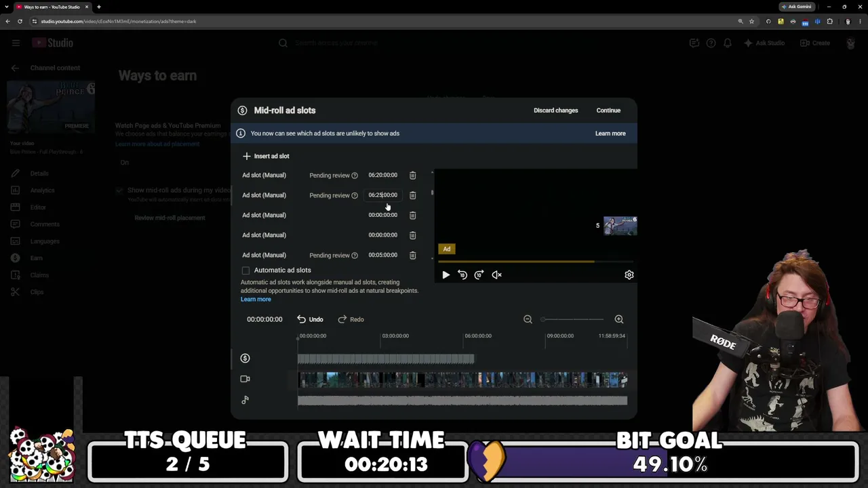The height and width of the screenshot is (488, 868).
Task: Go back to Channel content arrow
Action: pos(15,68)
